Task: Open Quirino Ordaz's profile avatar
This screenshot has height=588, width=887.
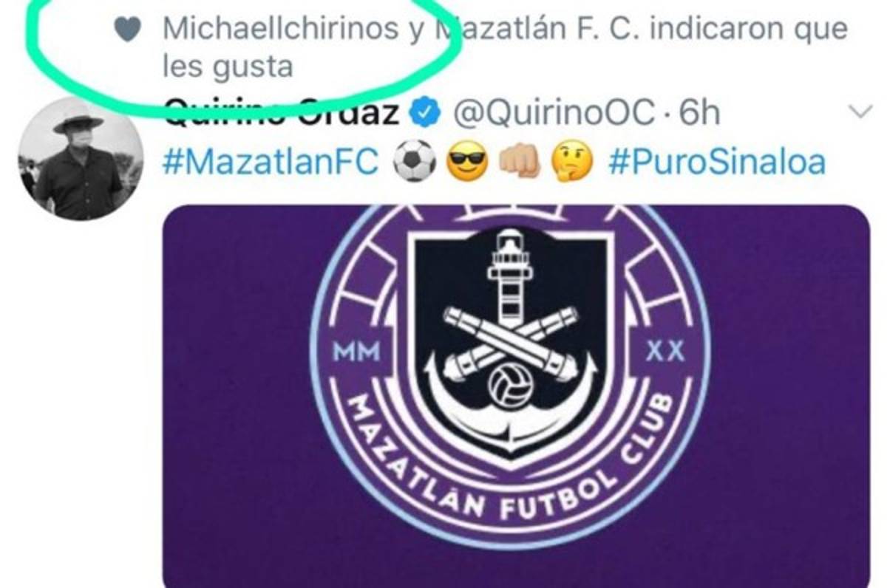Action: coord(81,158)
